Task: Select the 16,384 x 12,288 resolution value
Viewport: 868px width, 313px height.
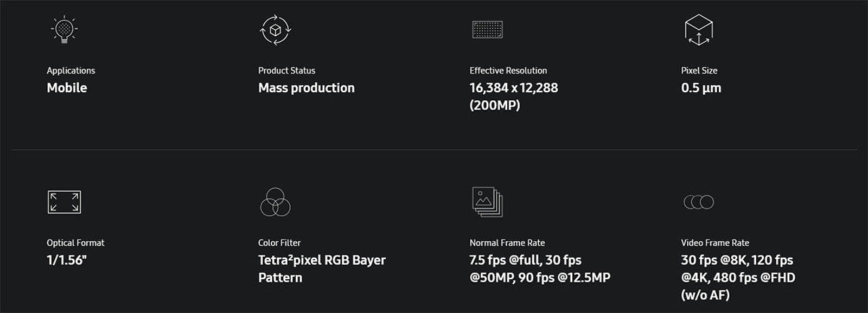Action: click(513, 88)
